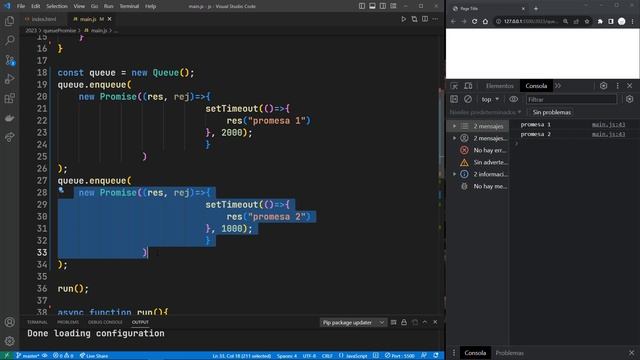Show more DevTools tabs with chevrons
640x360 pixels.
pos(558,86)
